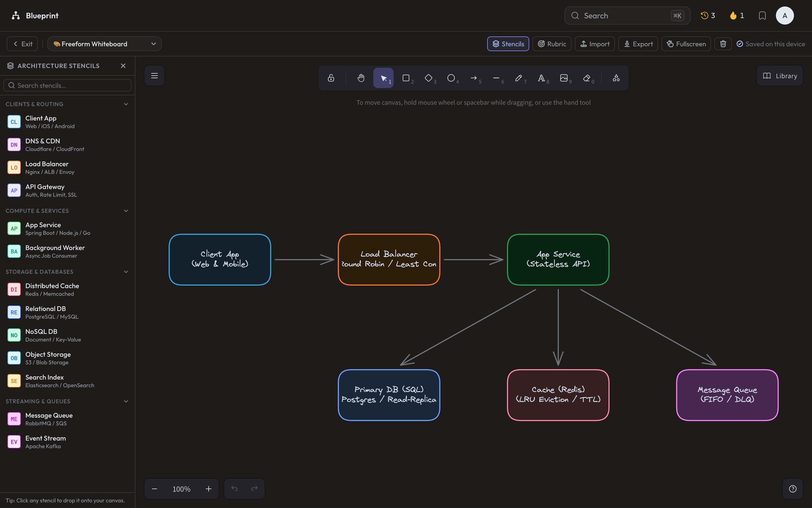Image resolution: width=812 pixels, height=508 pixels.
Task: Select the Insert image tool
Action: (564, 78)
